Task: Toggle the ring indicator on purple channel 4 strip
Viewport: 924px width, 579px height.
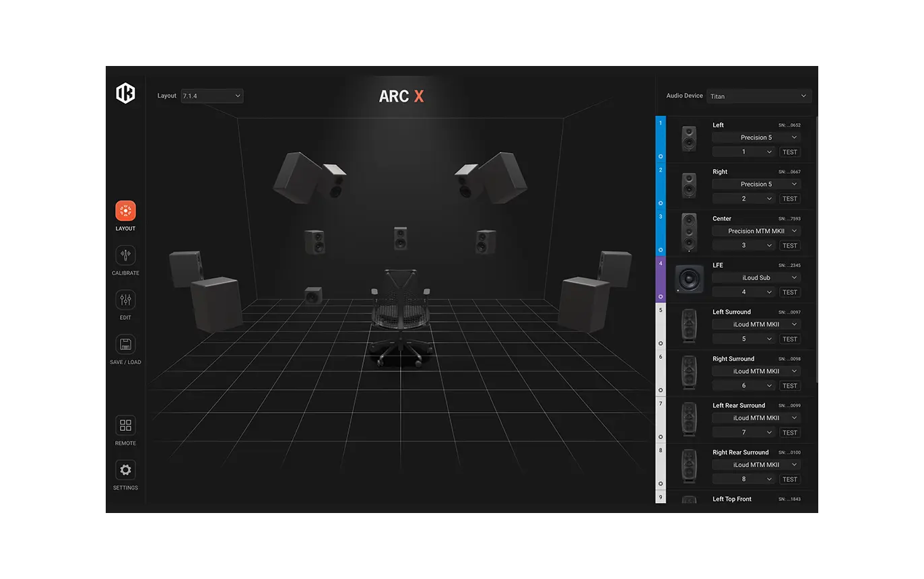Action: (661, 296)
